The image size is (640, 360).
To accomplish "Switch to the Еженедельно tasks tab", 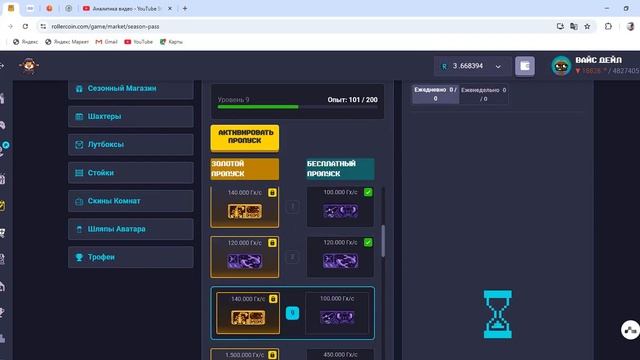I will (x=484, y=94).
